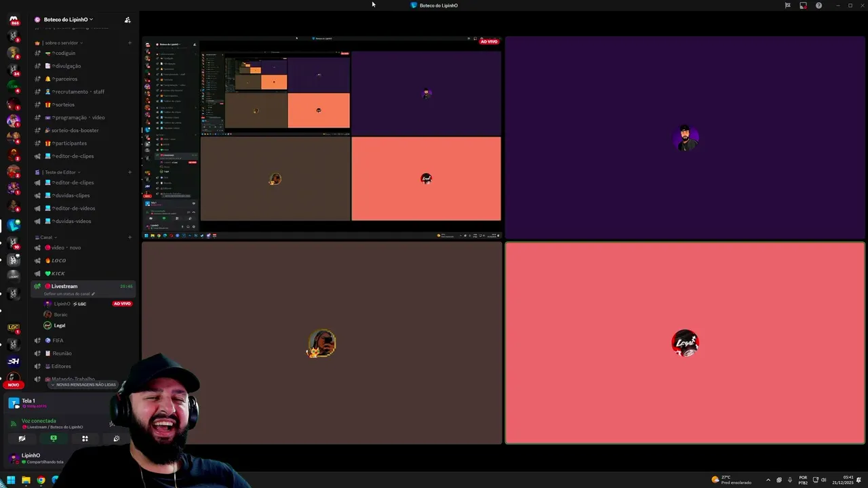868x488 pixels.
Task: Click the Tela 1 stream icon
Action: [14, 403]
